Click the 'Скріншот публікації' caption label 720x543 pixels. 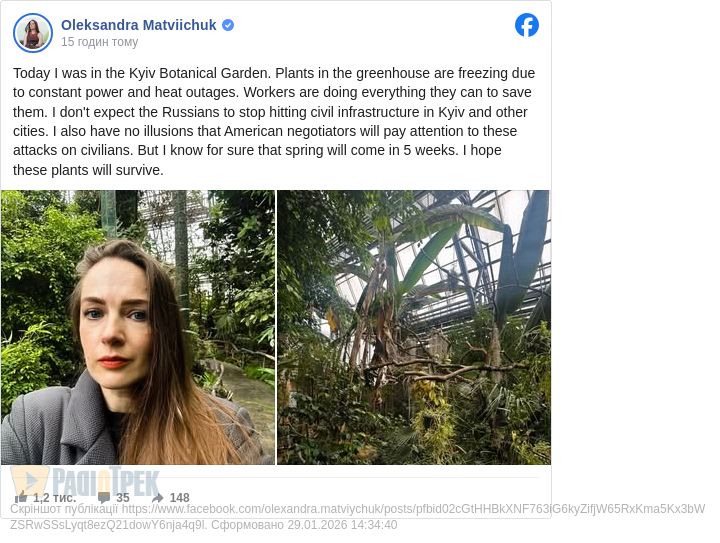[x=64, y=509]
